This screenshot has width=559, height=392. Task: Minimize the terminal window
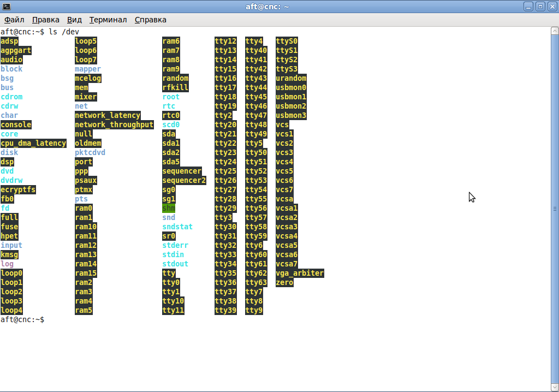[x=528, y=7]
